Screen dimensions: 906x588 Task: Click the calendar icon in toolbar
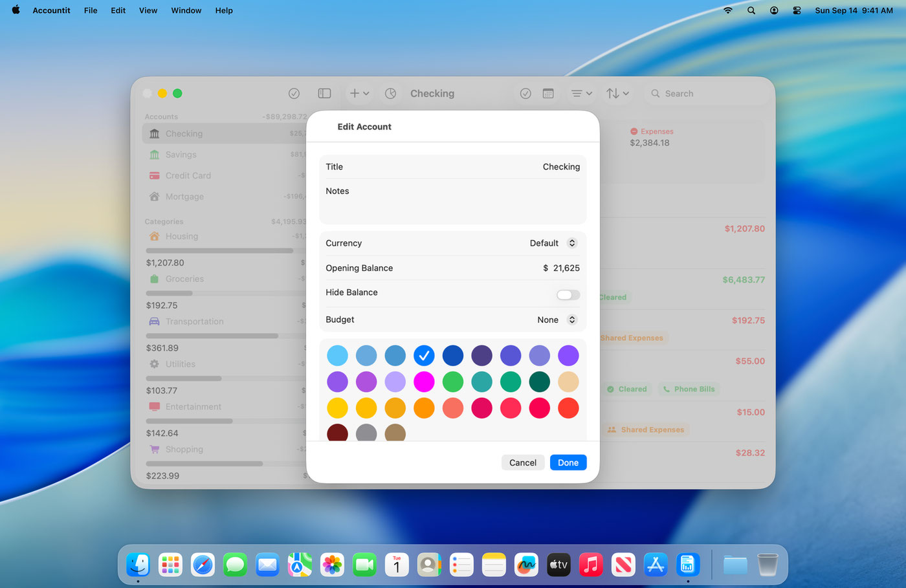(548, 94)
